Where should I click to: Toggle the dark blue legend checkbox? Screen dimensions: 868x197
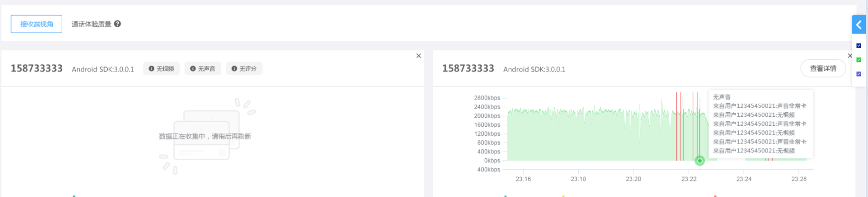(x=859, y=46)
